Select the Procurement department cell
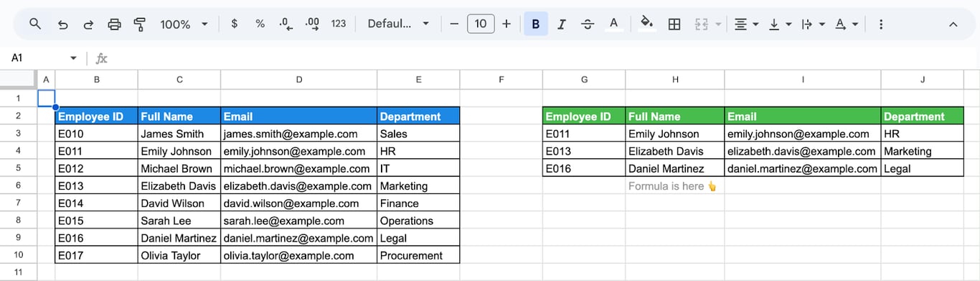The image size is (980, 281). pyautogui.click(x=418, y=255)
